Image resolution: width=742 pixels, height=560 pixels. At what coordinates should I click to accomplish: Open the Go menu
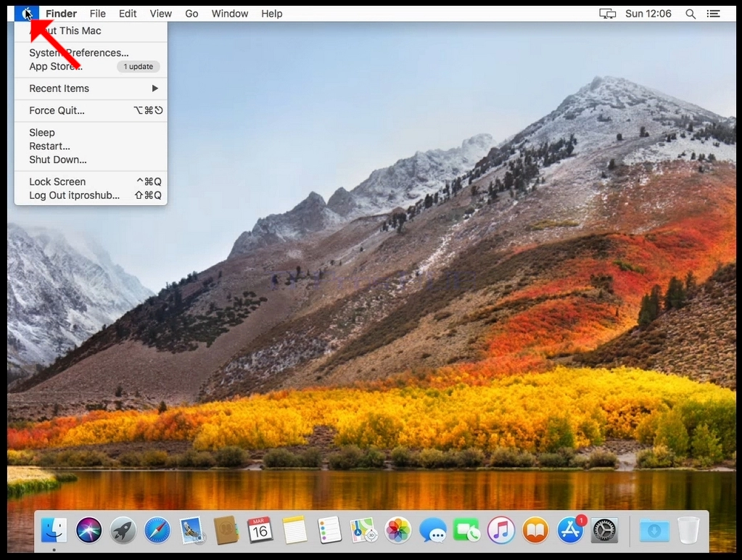[x=191, y=14]
